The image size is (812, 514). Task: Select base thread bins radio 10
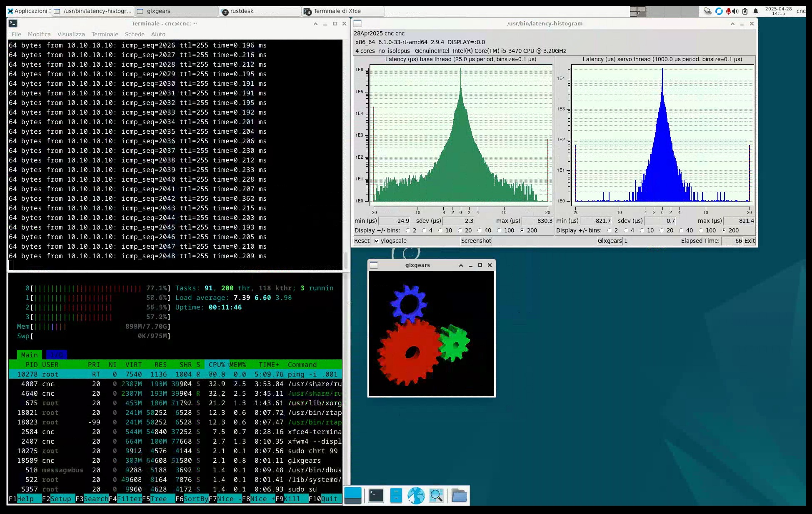440,230
